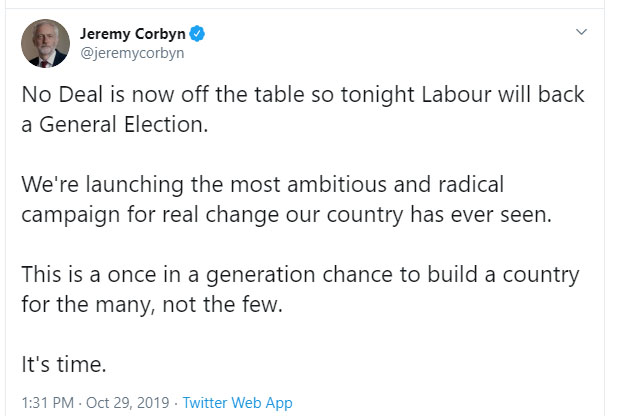The image size is (619, 416).
Task: Follow the Twitter Web App source link
Action: (x=237, y=402)
